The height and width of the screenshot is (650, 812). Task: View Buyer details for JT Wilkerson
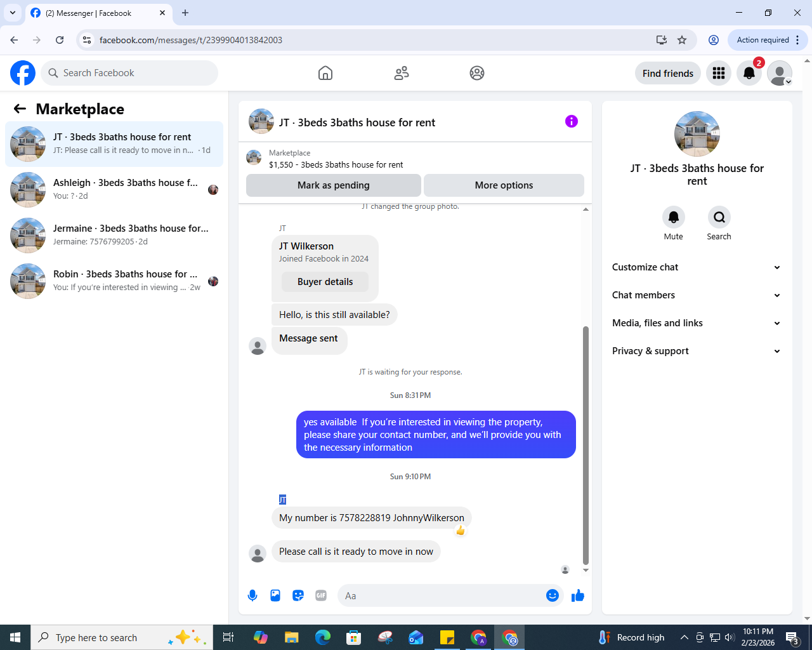325,282
